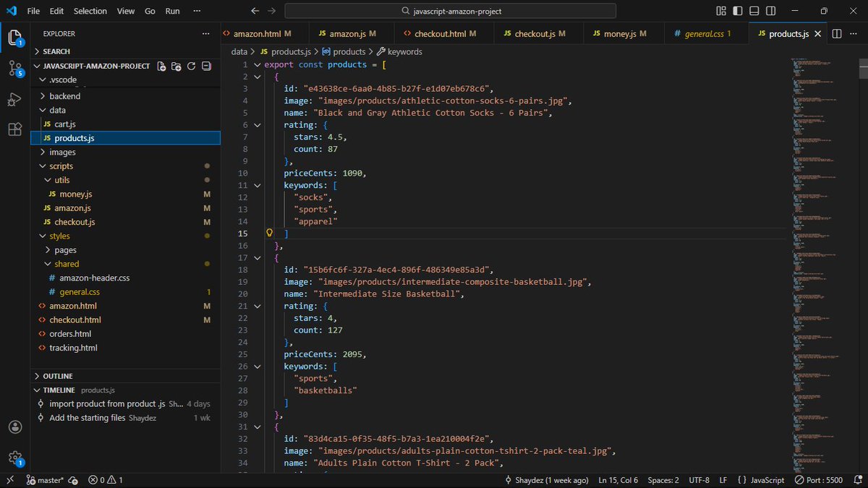Switch to the checkout.html tab
Viewport: 868px width, 488px height.
tap(444, 33)
